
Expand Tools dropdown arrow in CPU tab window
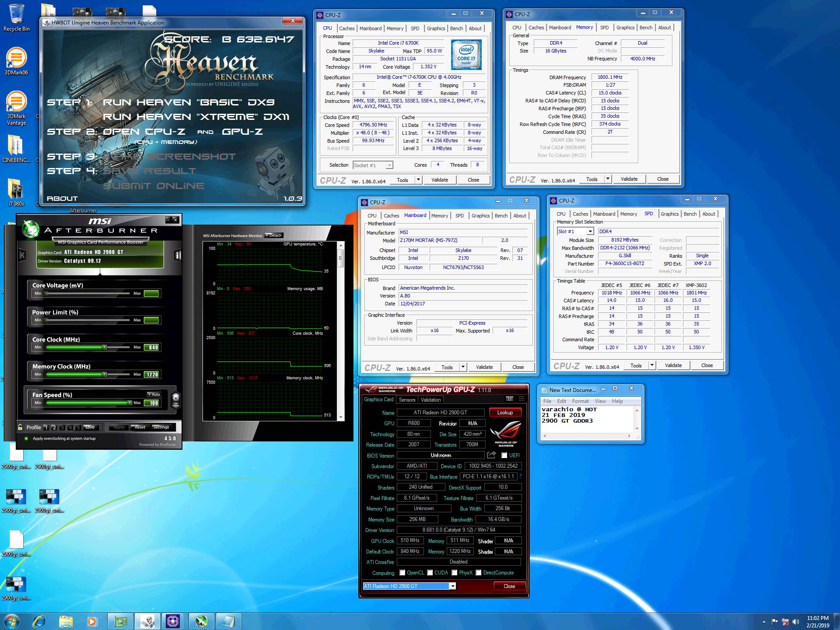tap(418, 180)
